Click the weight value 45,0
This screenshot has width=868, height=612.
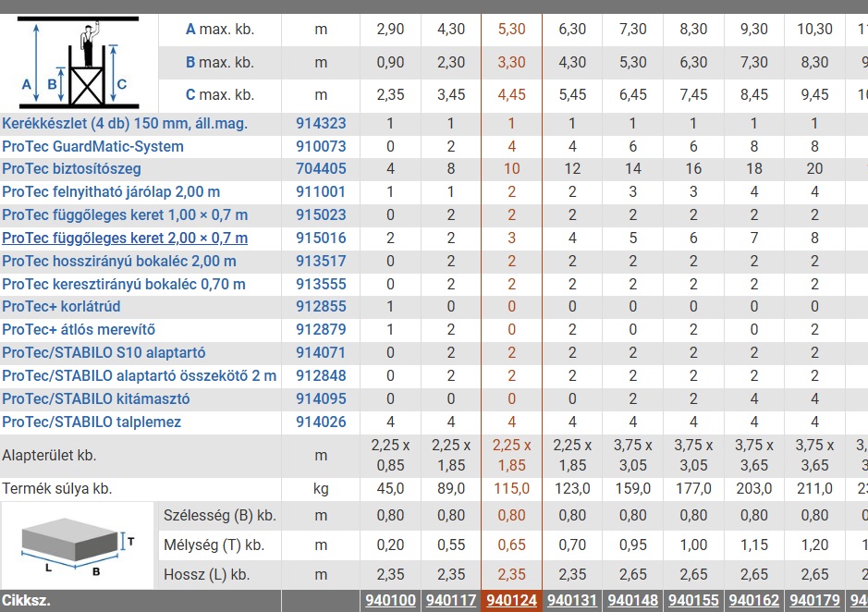(x=390, y=488)
